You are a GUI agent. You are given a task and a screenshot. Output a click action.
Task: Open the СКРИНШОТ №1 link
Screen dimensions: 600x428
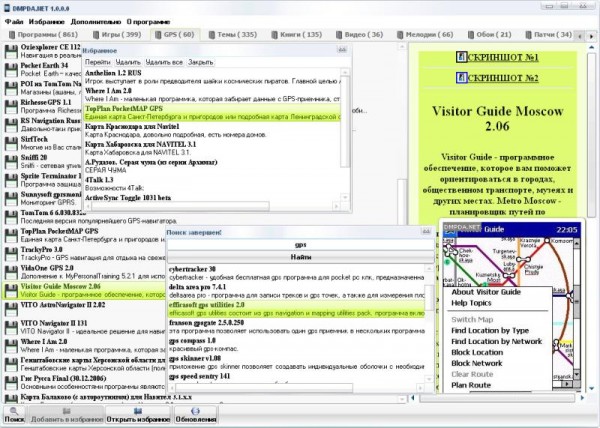pyautogui.click(x=503, y=57)
